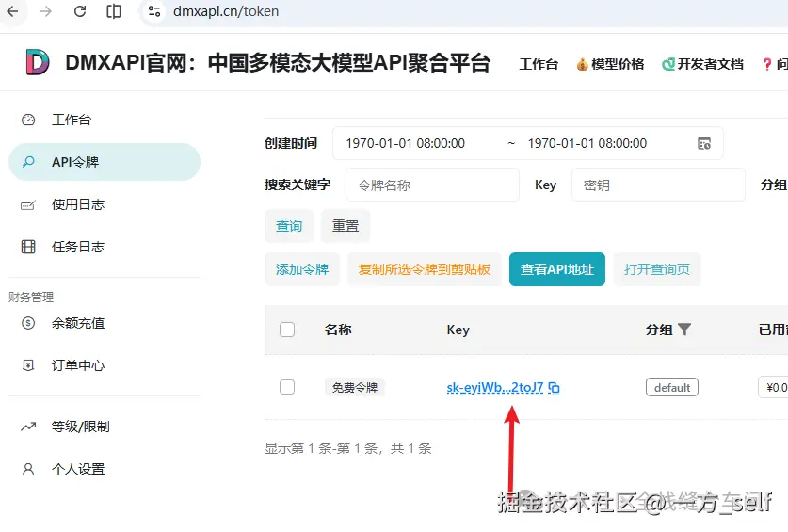Copy the key with the copy icon
The image size is (788, 532).
[x=554, y=388]
